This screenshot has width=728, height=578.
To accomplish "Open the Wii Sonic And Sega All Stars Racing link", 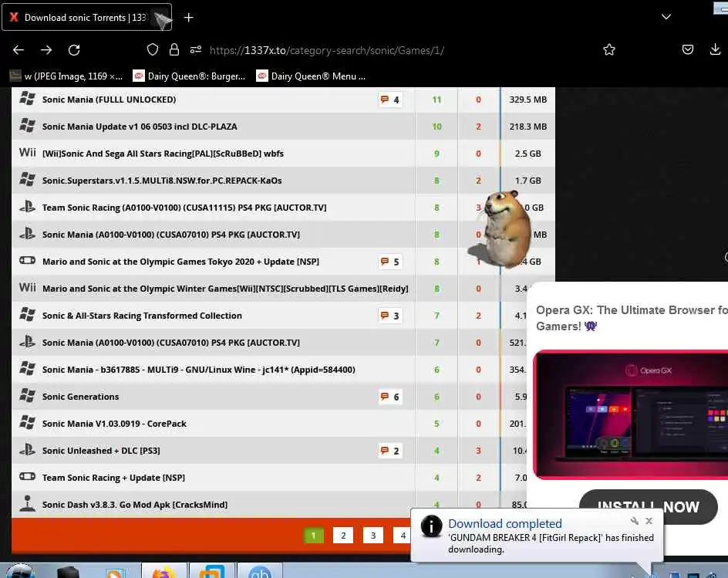I will [163, 154].
